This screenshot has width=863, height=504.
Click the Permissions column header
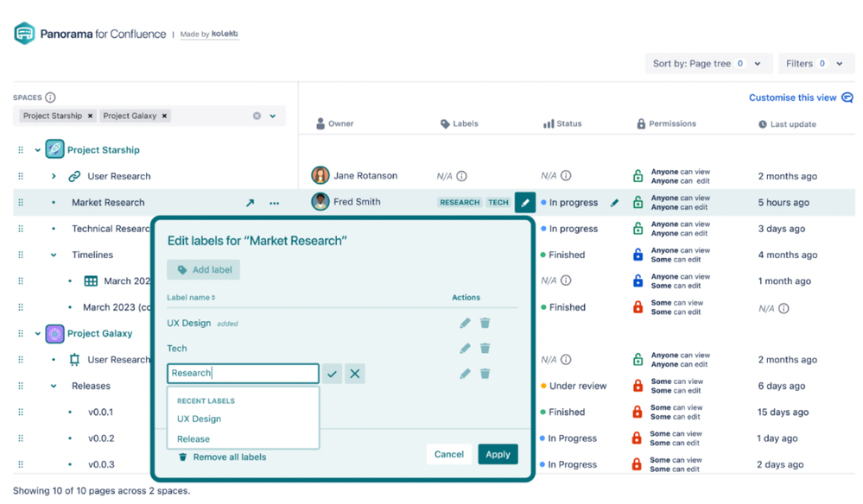[x=667, y=123]
